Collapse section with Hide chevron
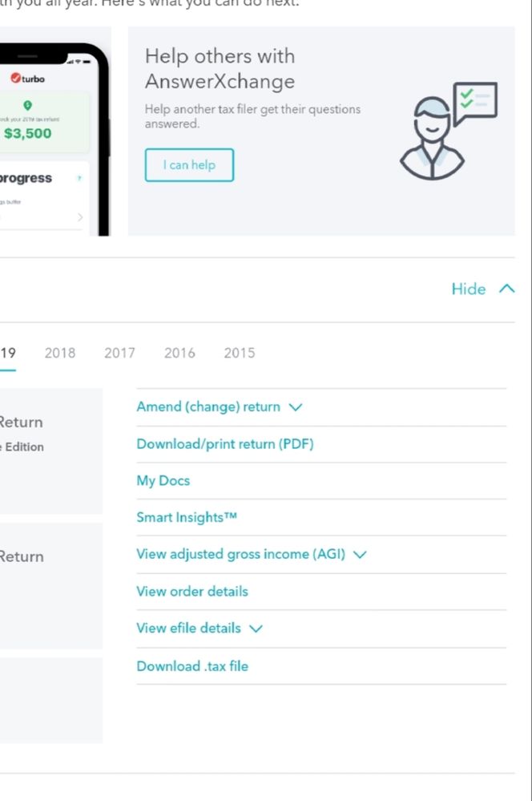Image resolution: width=532 pixels, height=801 pixels. point(483,289)
